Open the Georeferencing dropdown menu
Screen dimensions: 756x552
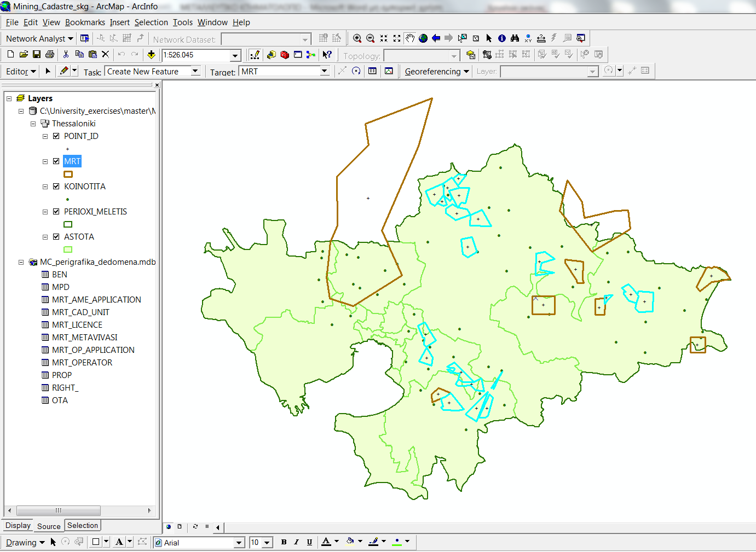click(x=437, y=72)
